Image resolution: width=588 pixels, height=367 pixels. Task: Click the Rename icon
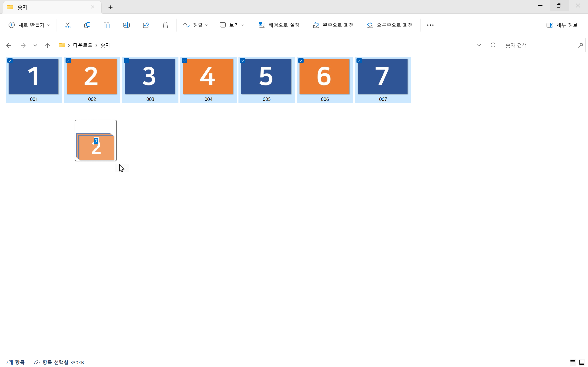pyautogui.click(x=126, y=25)
